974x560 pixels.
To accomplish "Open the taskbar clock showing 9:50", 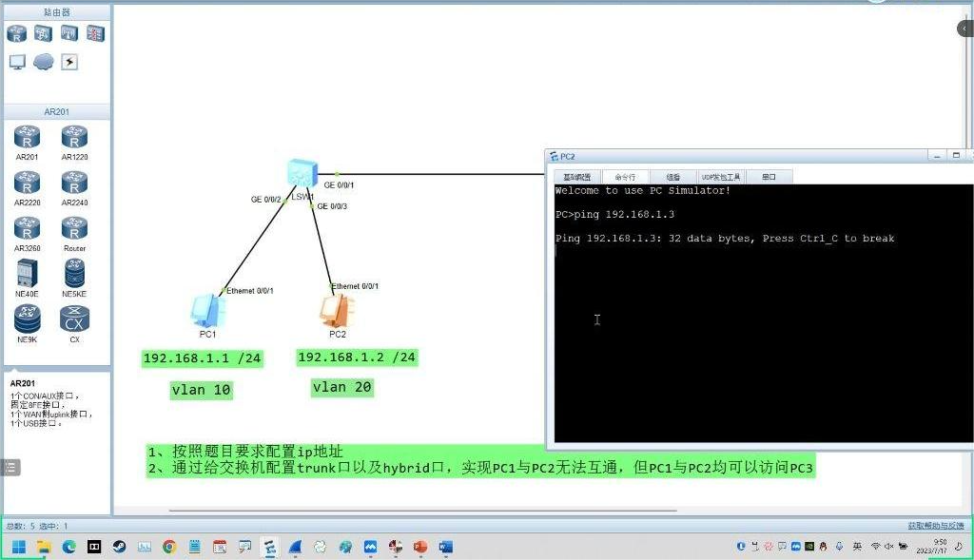I will (x=932, y=547).
